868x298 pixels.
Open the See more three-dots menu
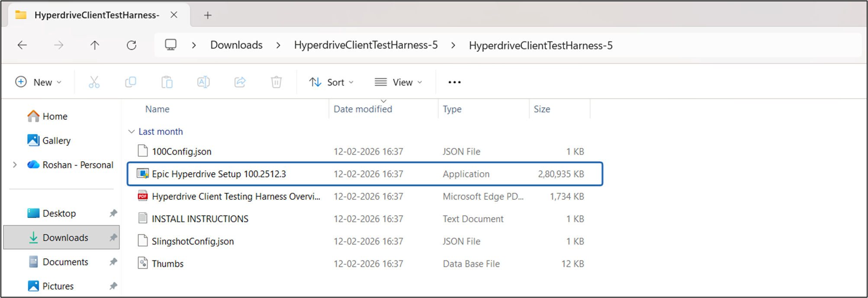[x=454, y=82]
